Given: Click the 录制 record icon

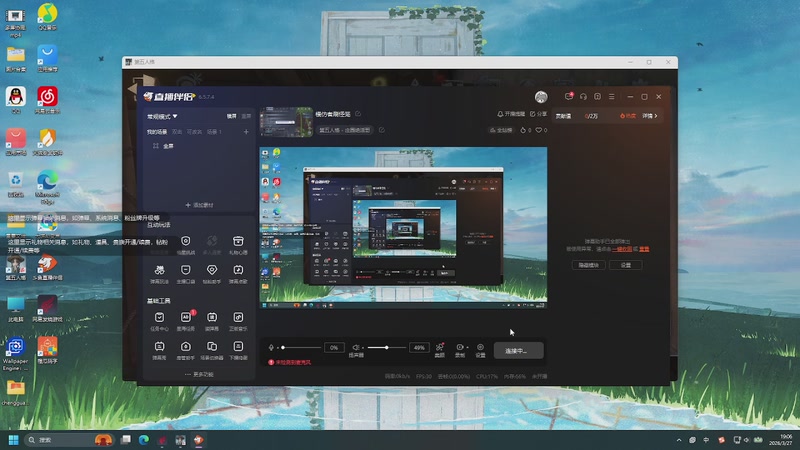Looking at the screenshot, I should [459, 347].
